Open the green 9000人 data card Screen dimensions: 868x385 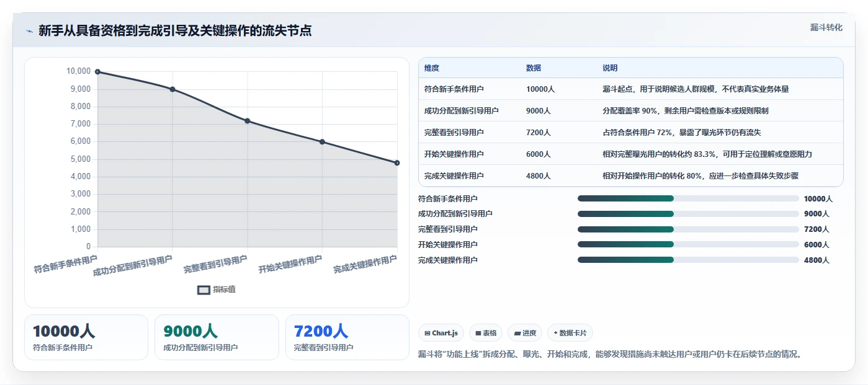click(217, 337)
